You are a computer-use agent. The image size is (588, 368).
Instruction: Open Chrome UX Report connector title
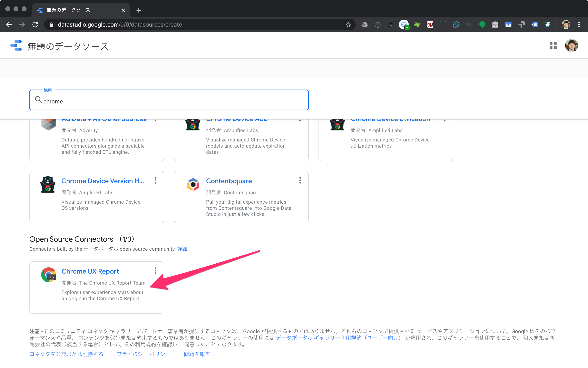(90, 271)
